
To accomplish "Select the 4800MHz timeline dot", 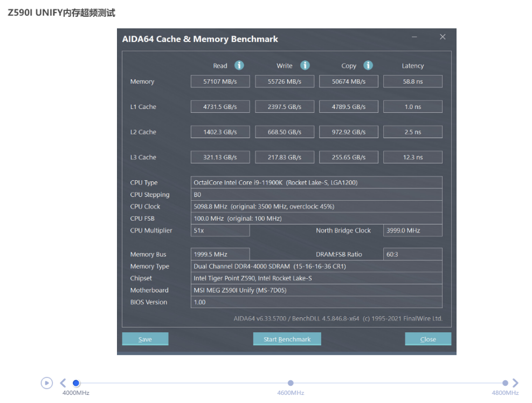I will pos(505,383).
